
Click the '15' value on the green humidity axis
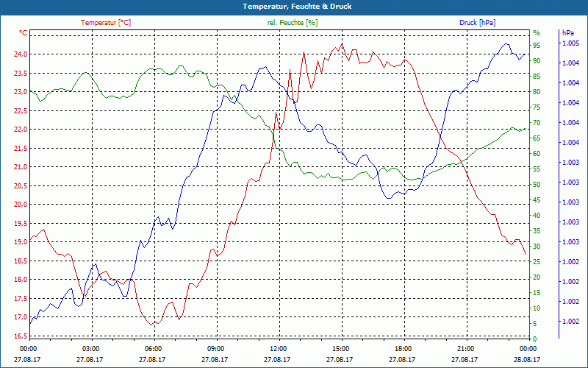coord(537,292)
